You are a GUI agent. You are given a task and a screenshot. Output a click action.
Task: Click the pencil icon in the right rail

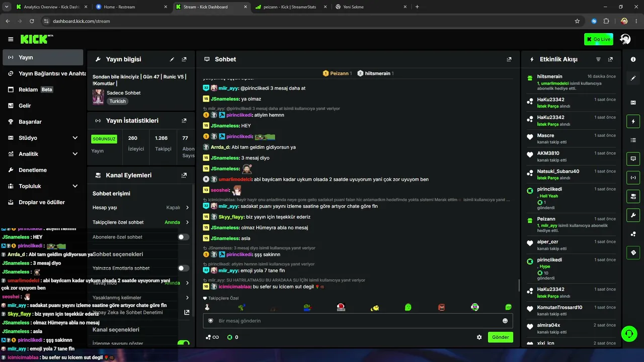point(633,78)
